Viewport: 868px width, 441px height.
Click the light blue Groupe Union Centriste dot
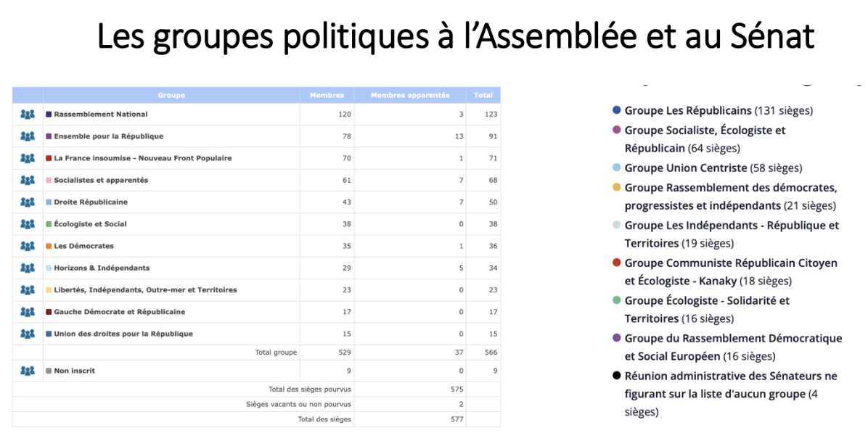617,168
